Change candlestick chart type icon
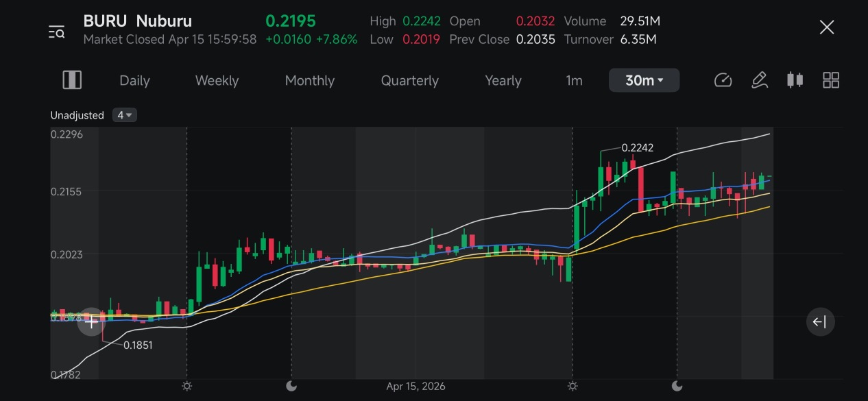This screenshot has width=868, height=401. [x=795, y=80]
